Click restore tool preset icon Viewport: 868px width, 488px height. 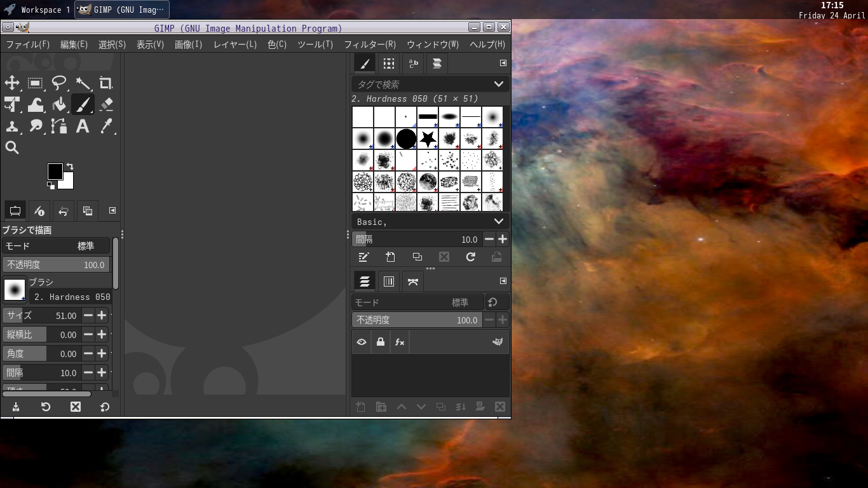pos(46,407)
